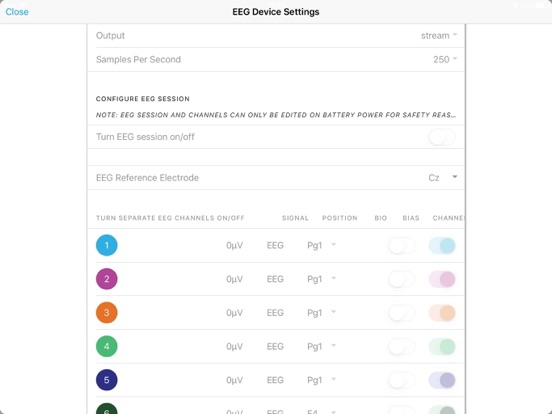Toggle channel 4 green channel switch

pos(442,347)
